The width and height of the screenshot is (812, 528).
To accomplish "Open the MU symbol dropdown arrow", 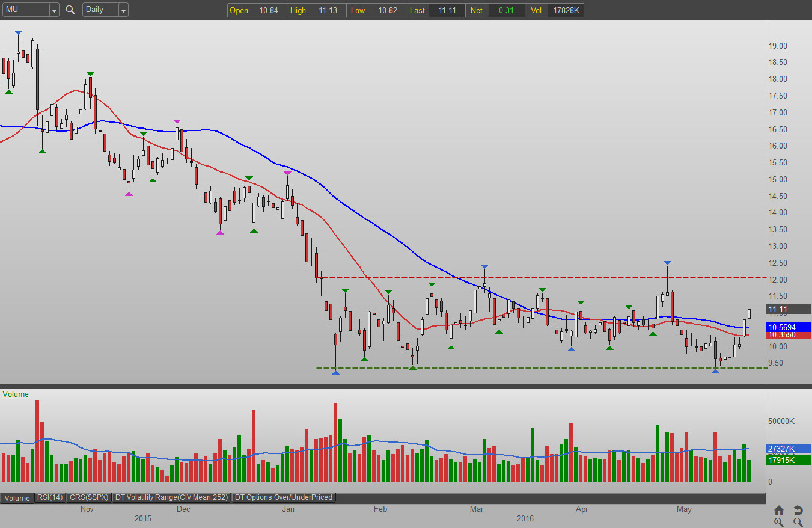I will 54,10.
